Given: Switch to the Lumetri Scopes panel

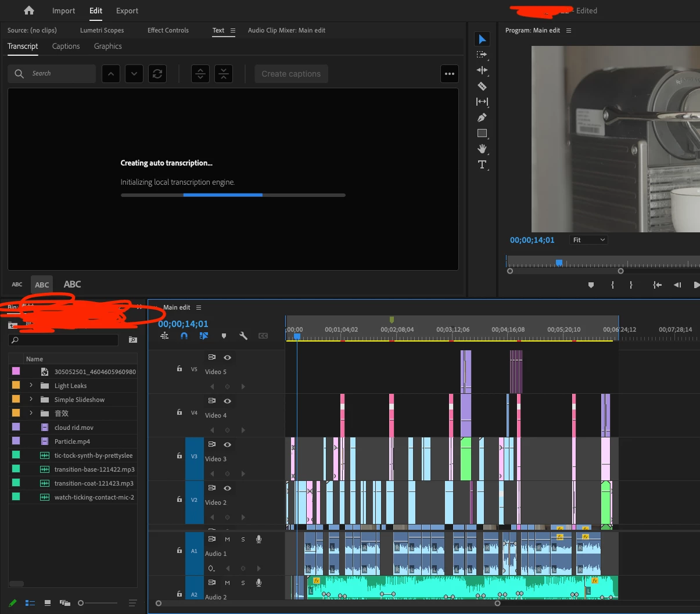Looking at the screenshot, I should click(x=102, y=30).
